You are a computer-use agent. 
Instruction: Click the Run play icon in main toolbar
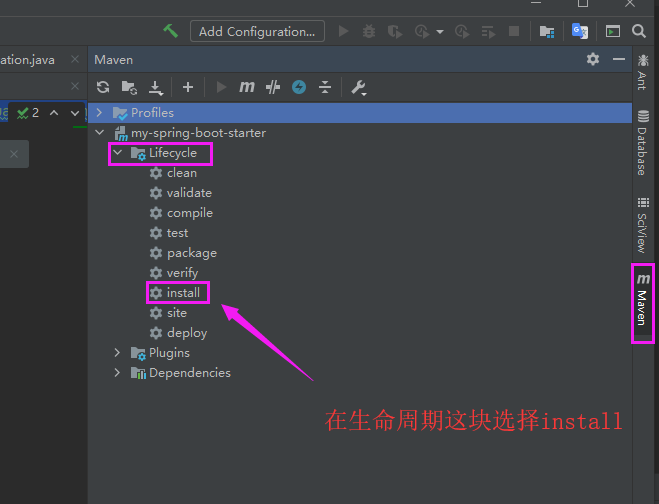coord(343,31)
